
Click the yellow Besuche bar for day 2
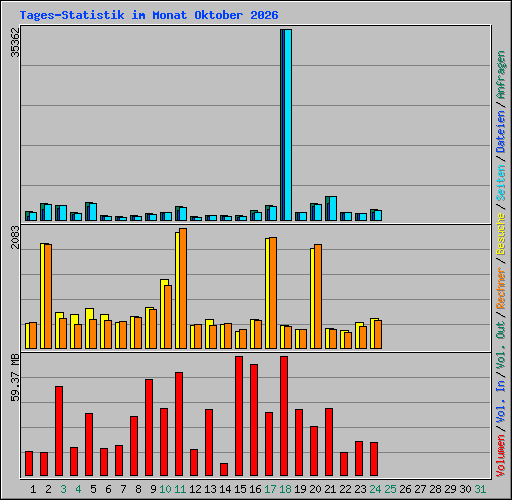[42, 296]
